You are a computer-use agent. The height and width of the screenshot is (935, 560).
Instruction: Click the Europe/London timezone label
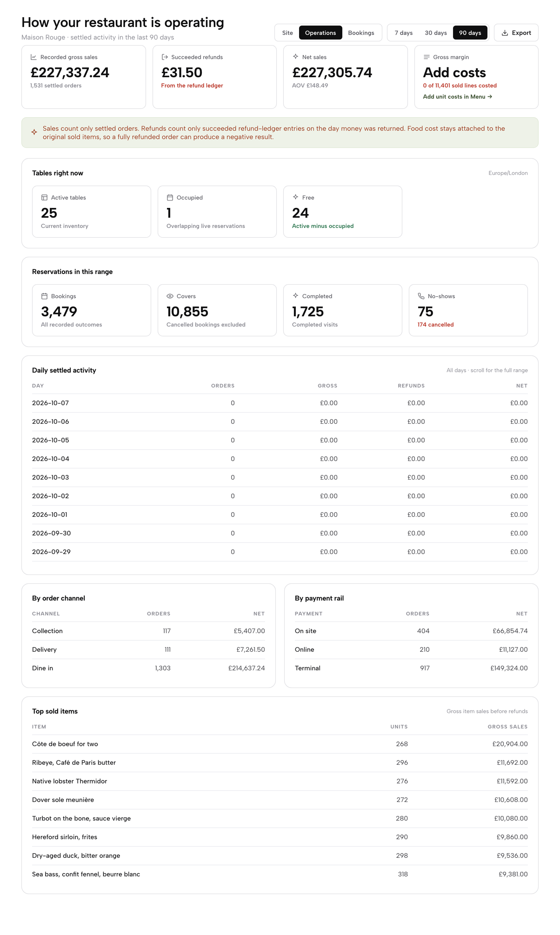[508, 173]
